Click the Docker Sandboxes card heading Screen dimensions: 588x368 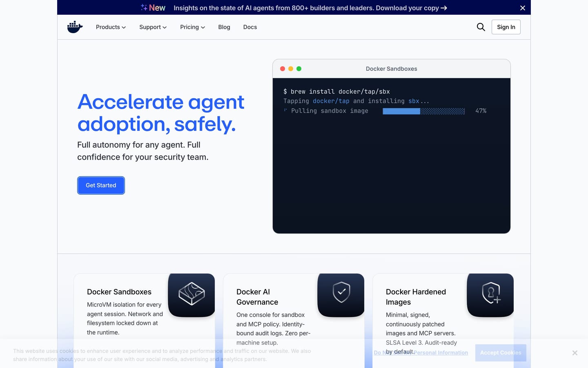tap(119, 292)
